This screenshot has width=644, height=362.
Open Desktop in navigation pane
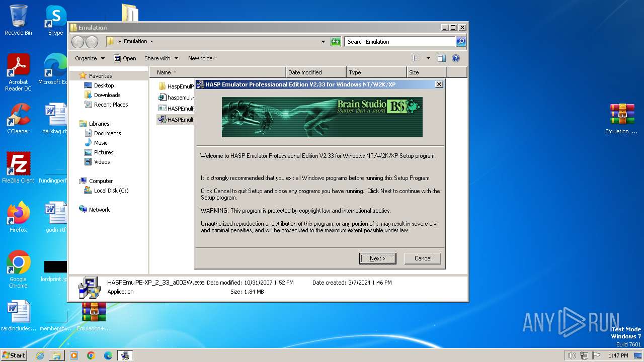pyautogui.click(x=104, y=85)
